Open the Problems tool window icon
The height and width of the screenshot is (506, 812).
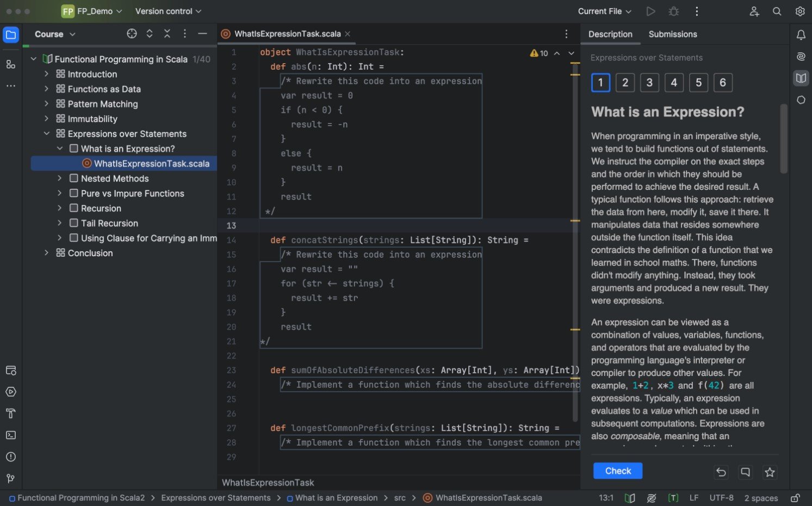point(10,456)
